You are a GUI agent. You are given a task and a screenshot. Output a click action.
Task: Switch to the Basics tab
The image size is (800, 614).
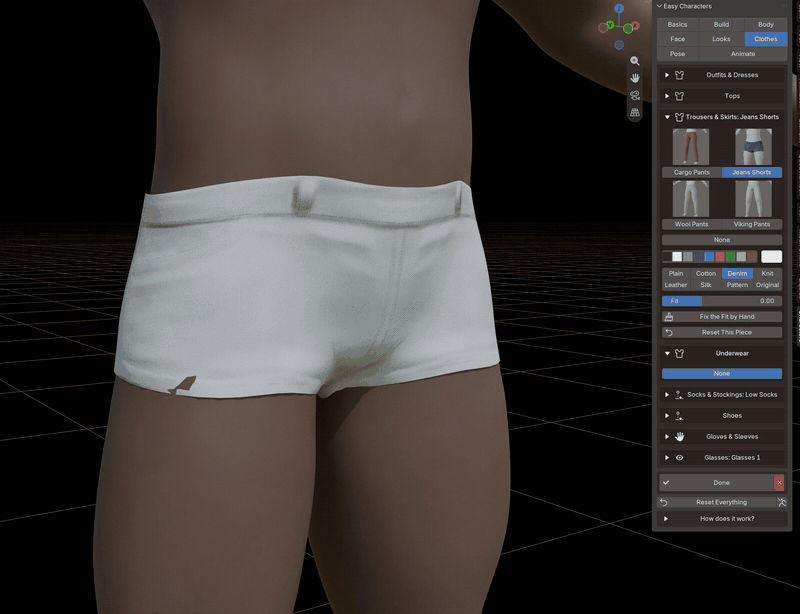pyautogui.click(x=678, y=24)
